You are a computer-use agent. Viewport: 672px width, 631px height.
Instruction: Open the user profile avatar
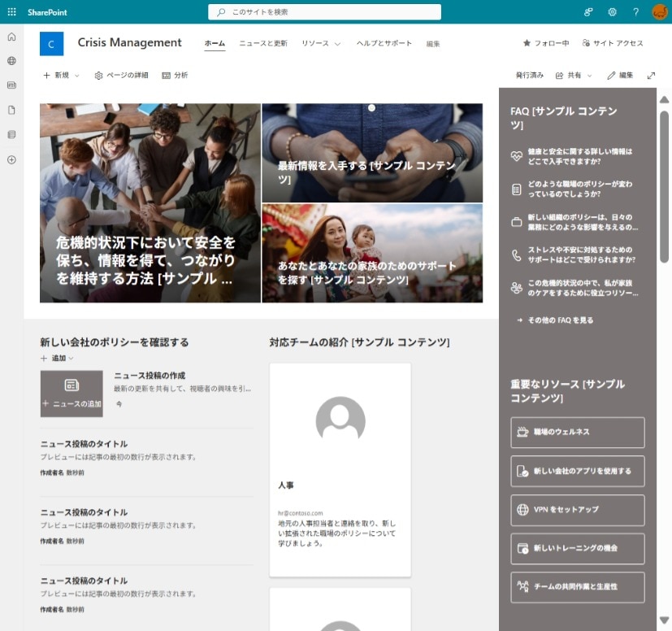point(660,12)
